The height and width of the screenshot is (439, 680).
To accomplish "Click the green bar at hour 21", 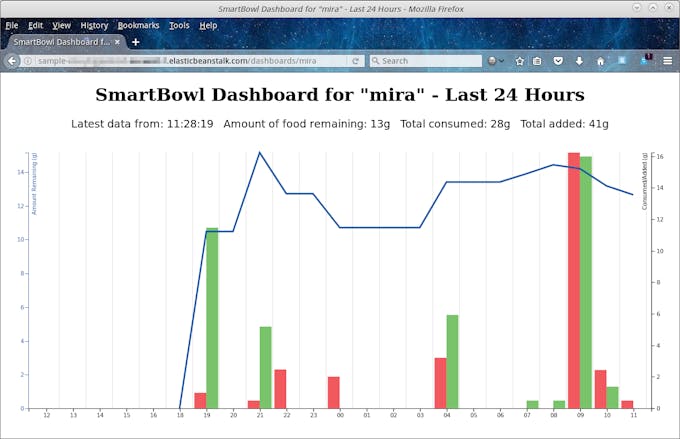I will click(x=265, y=367).
